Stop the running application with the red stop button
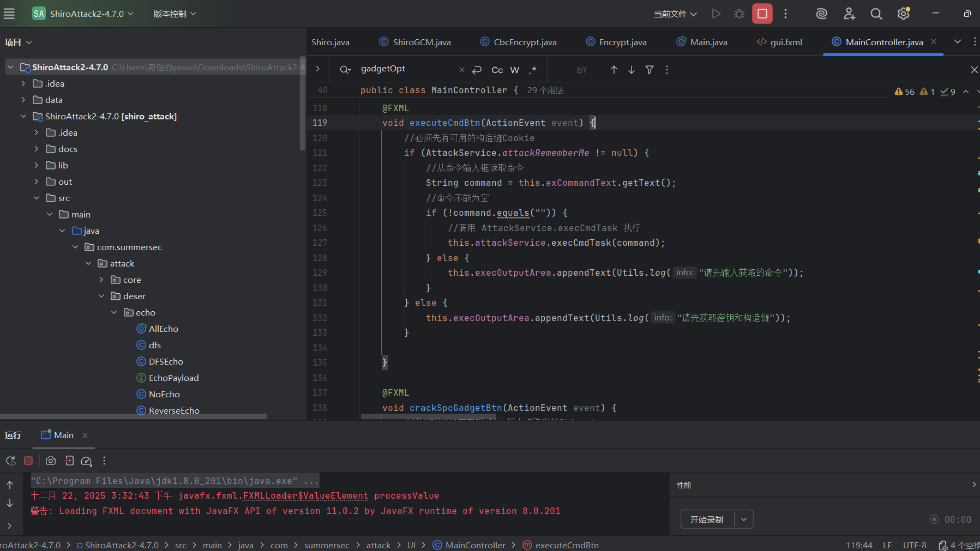980x551 pixels. coord(762,14)
